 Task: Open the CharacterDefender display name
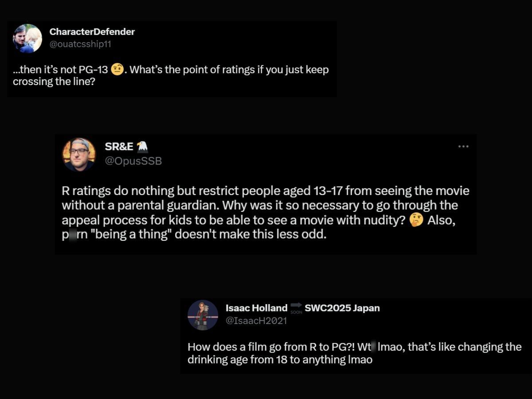click(92, 32)
